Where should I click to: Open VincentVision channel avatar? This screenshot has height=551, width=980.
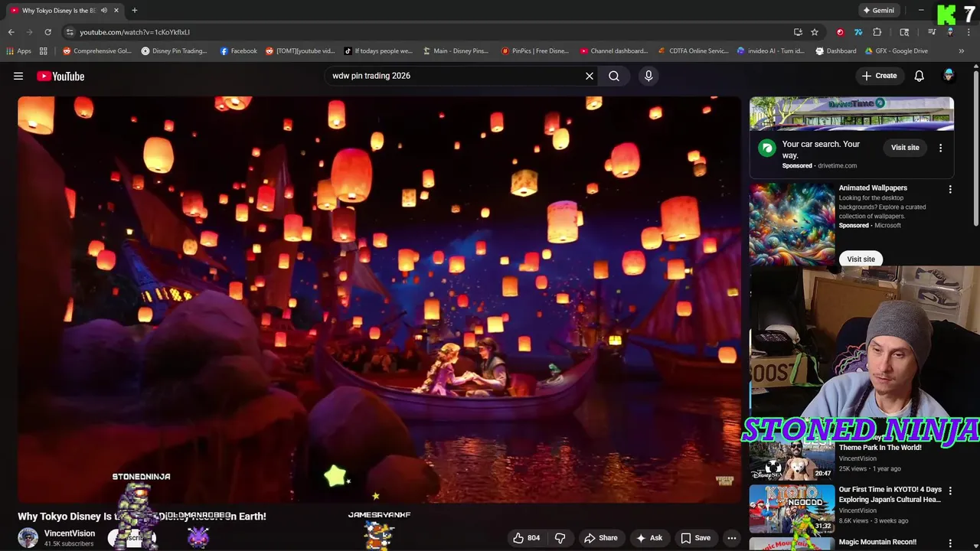(28, 538)
